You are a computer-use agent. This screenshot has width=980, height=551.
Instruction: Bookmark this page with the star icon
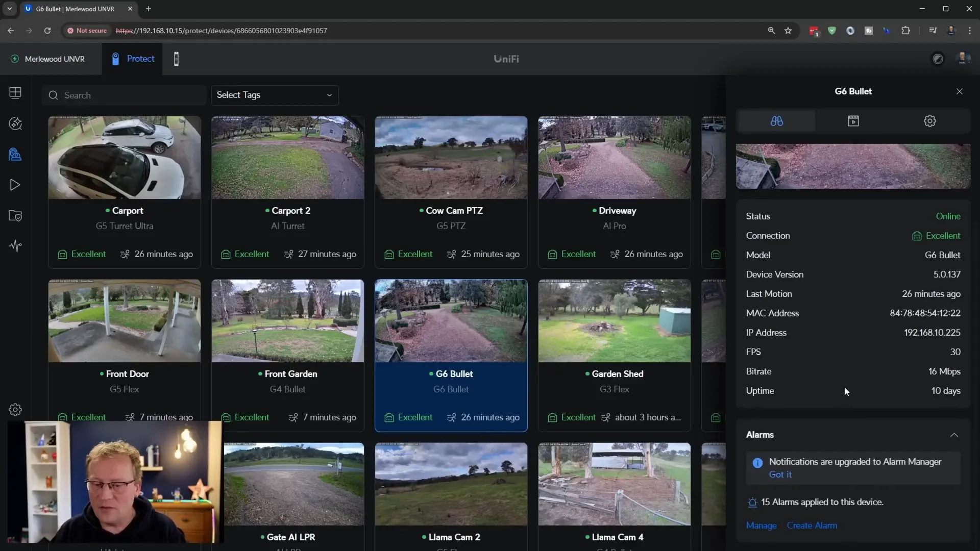pos(788,31)
